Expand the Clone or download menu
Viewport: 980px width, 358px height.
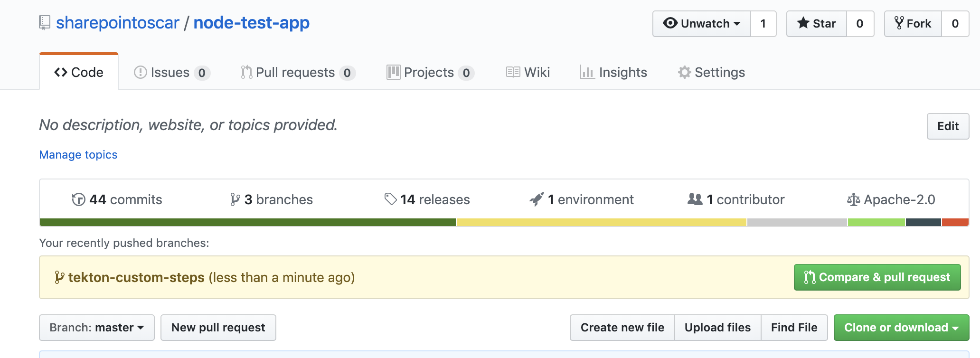[901, 328]
